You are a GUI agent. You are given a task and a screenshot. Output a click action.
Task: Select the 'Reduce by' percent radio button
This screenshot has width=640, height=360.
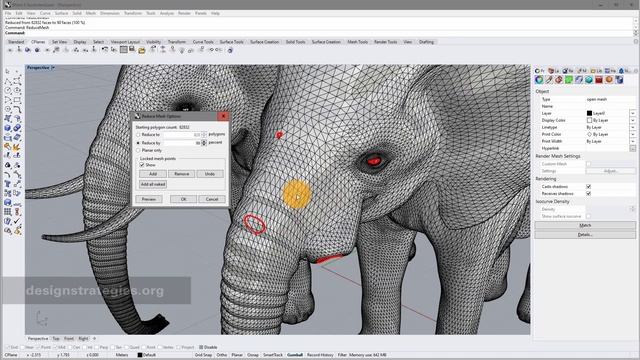(x=138, y=143)
